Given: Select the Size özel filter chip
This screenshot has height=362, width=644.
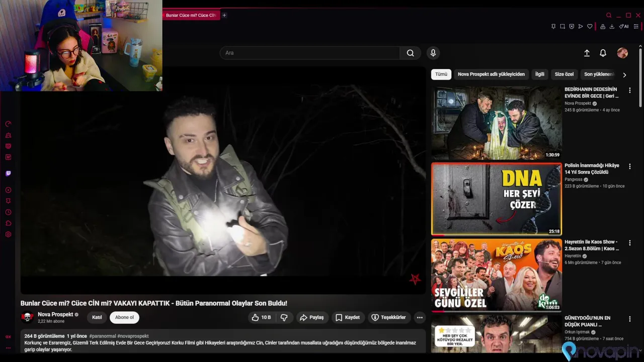Looking at the screenshot, I should [564, 74].
